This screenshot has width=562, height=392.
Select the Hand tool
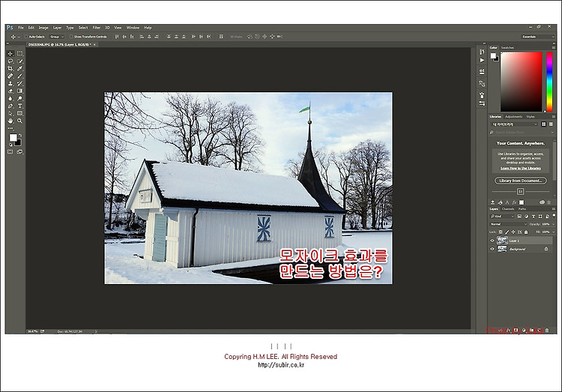tap(10, 121)
